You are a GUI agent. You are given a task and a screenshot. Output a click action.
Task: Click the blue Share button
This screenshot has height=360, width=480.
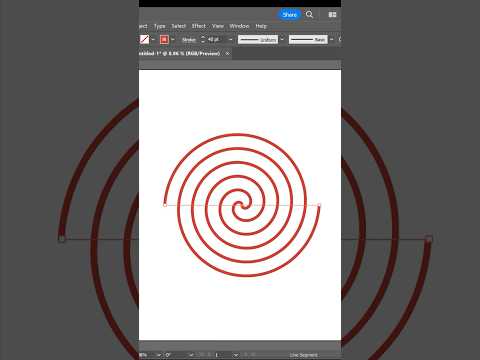point(289,15)
